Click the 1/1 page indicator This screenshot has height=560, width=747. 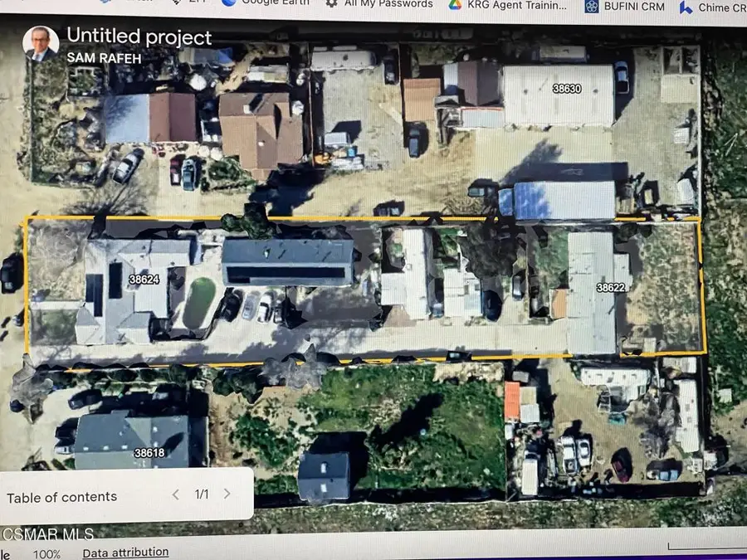[201, 492]
